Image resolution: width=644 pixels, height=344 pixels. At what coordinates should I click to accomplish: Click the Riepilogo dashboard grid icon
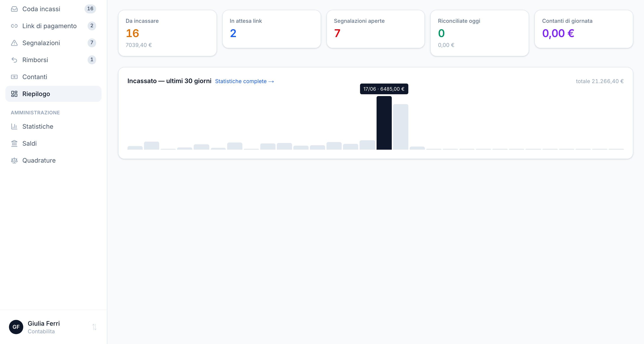tap(14, 94)
